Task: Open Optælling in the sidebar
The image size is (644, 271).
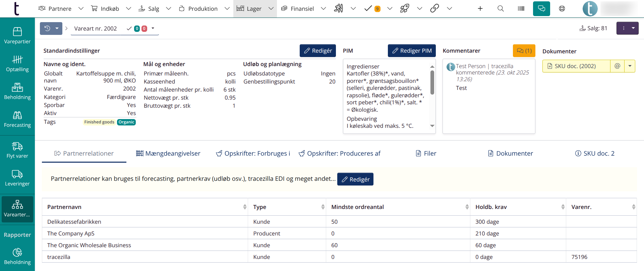Action: (17, 64)
